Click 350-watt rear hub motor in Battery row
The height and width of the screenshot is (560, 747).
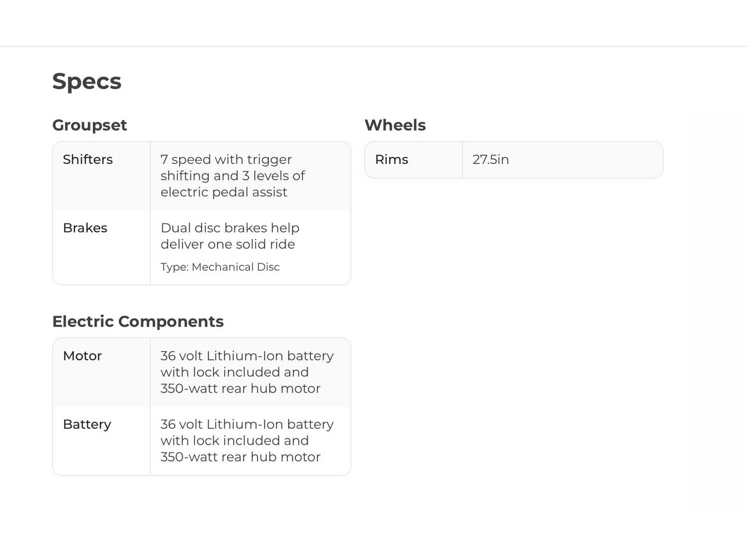pyautogui.click(x=240, y=457)
